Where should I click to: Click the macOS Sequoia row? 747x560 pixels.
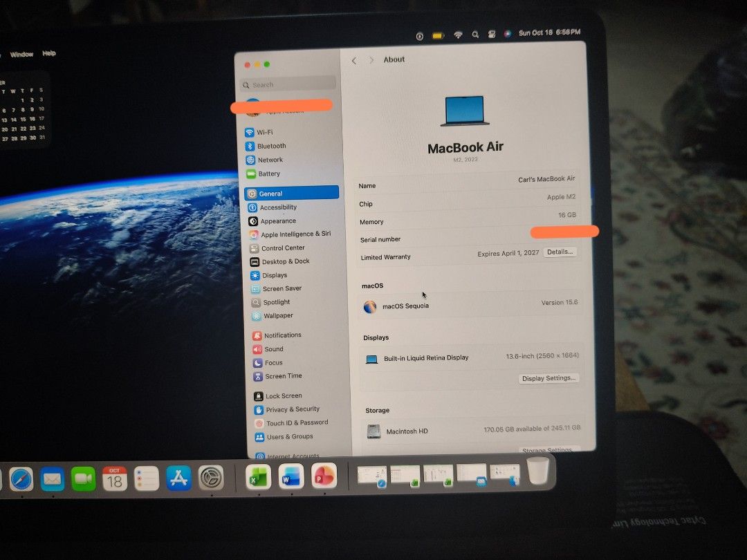[x=472, y=305]
